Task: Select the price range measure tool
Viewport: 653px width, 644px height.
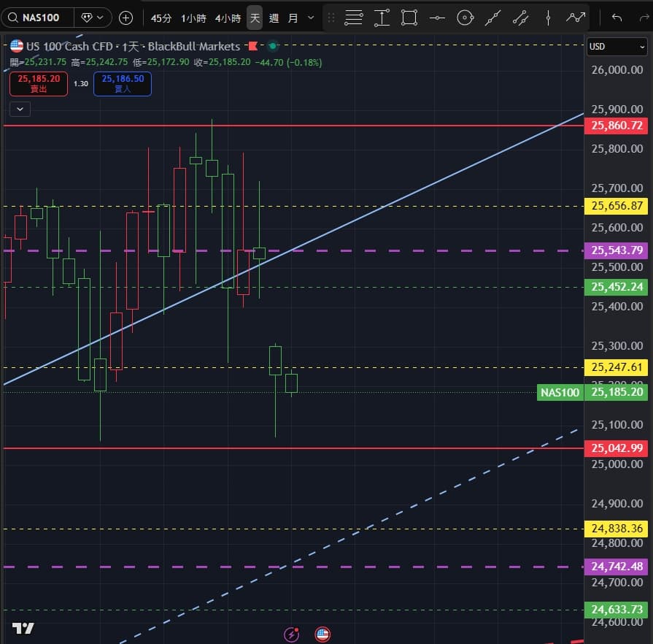Action: coord(382,18)
